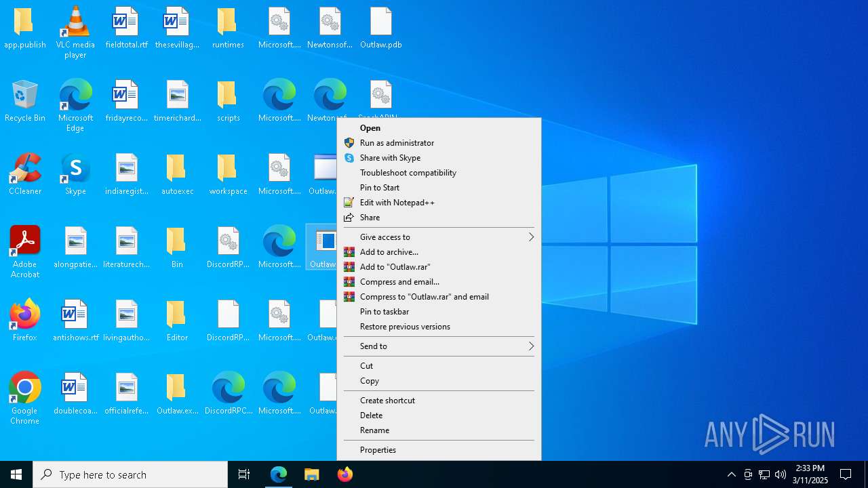Choose Cut in the context menu
This screenshot has height=488, width=868.
click(439, 366)
